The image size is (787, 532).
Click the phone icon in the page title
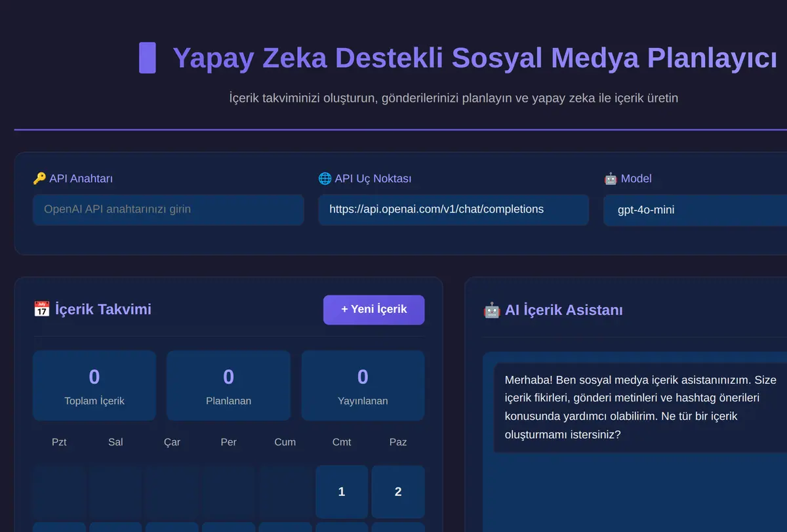coord(148,58)
